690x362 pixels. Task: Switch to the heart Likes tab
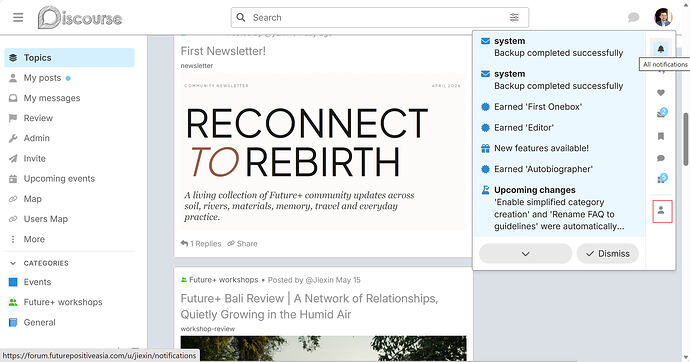coord(661,92)
